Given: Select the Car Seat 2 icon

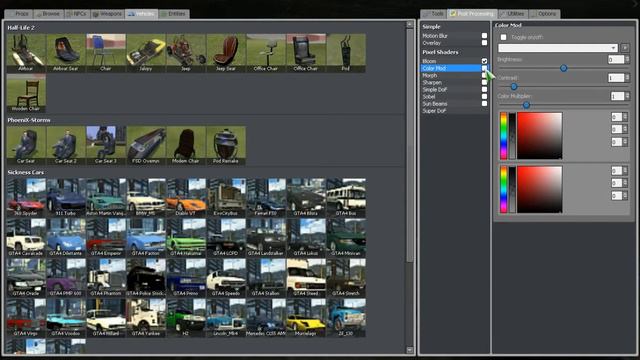Looking at the screenshot, I should click(x=66, y=145).
